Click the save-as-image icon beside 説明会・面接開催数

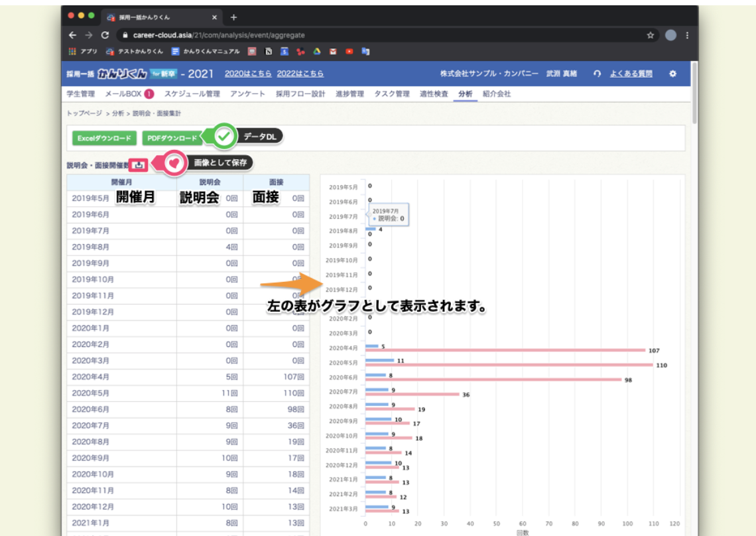click(139, 164)
